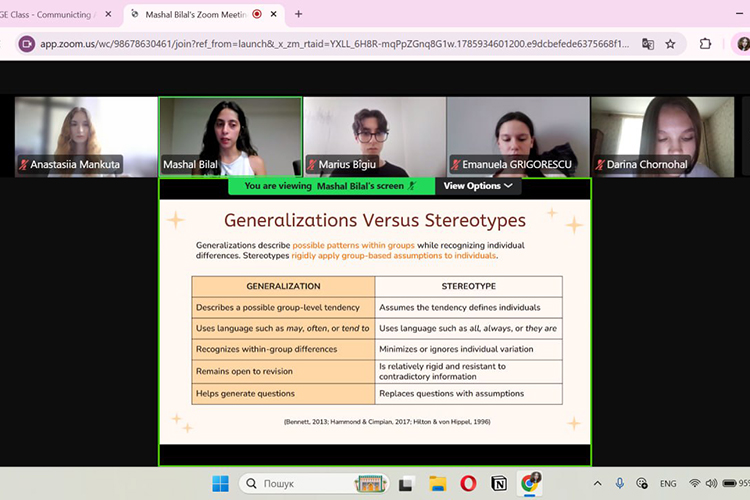The image size is (750, 500).
Task: Launch Notion from the taskbar
Action: (499, 483)
